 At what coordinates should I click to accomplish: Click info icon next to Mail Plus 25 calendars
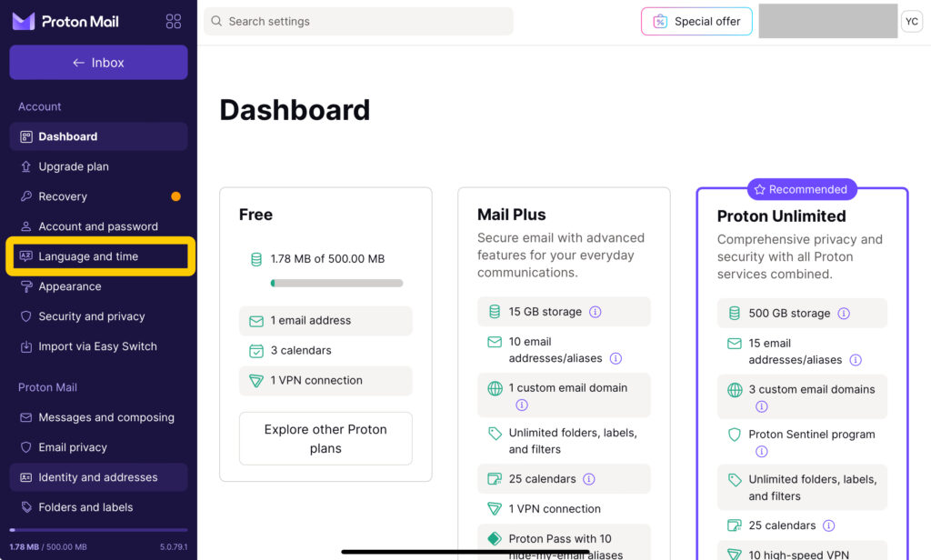pyautogui.click(x=589, y=479)
